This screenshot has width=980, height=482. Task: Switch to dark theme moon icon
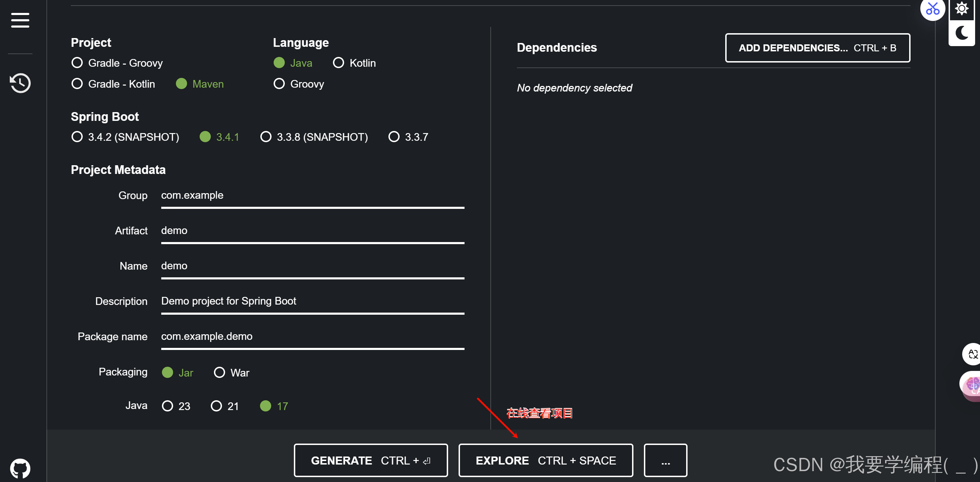[x=962, y=33]
